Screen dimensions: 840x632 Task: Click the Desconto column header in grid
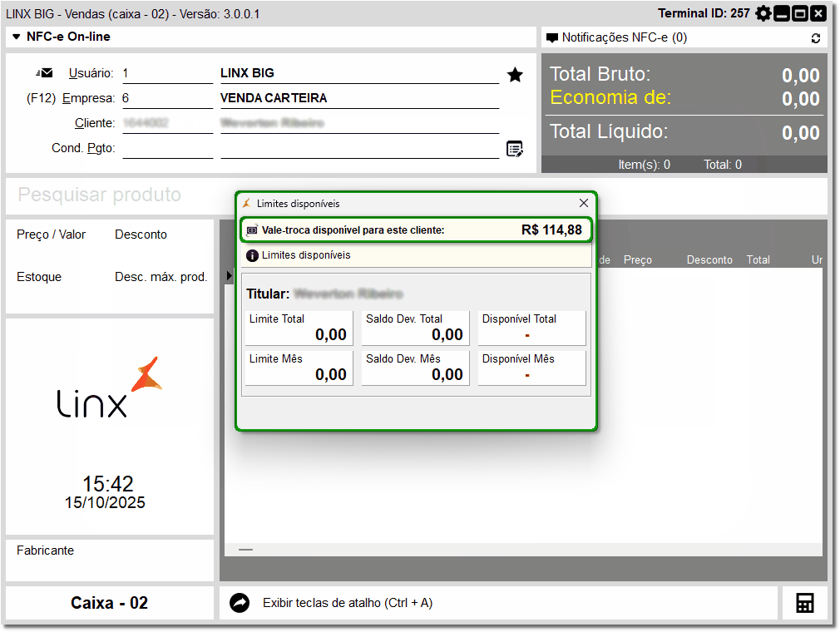point(709,259)
